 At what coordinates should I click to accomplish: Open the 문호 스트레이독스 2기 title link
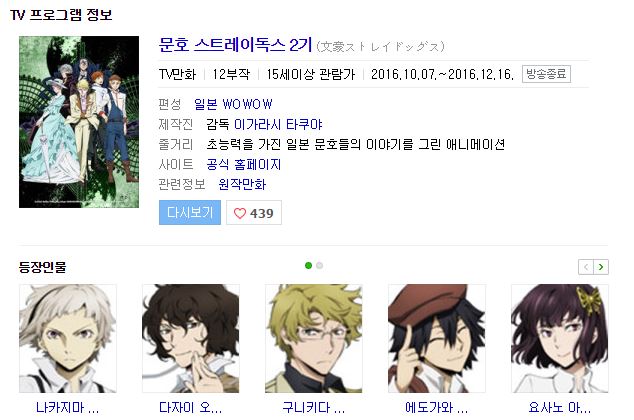(x=235, y=45)
